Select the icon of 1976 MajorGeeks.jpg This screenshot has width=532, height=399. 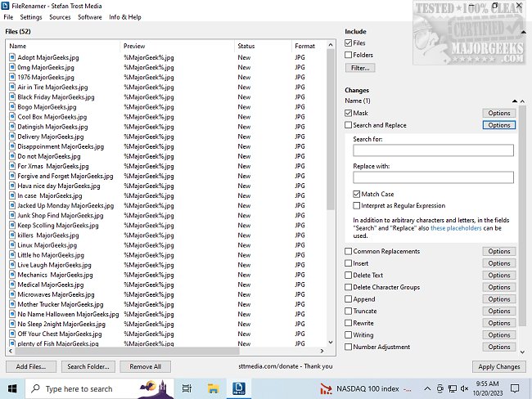coord(12,77)
